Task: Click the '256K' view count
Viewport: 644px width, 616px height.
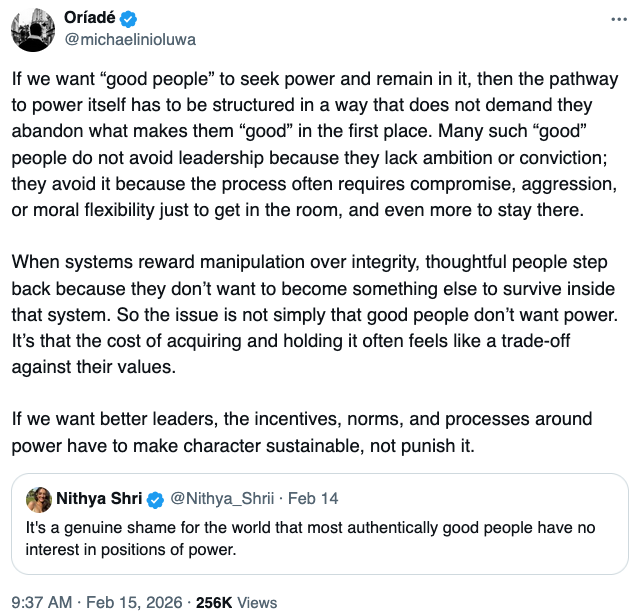Action: point(215,602)
